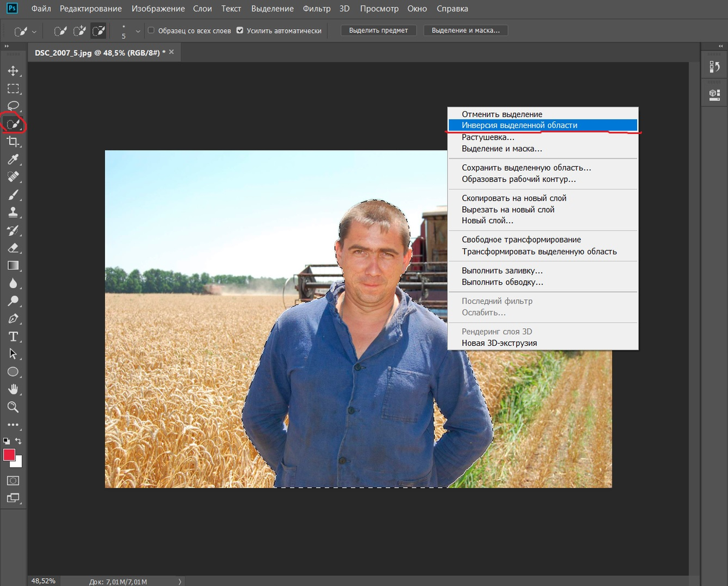Click the Photoshop logo icon
The width and height of the screenshot is (728, 586).
point(13,8)
